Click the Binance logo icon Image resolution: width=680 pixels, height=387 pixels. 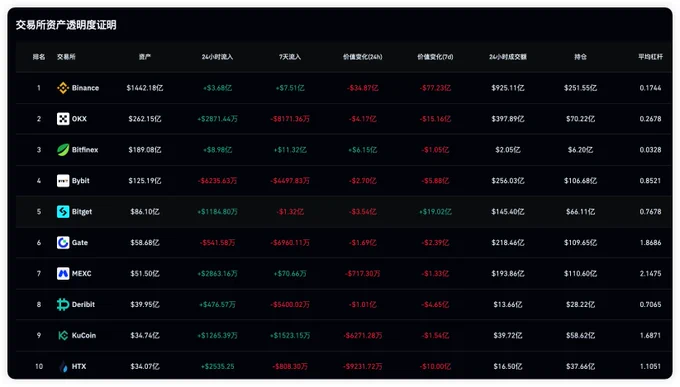pos(63,88)
